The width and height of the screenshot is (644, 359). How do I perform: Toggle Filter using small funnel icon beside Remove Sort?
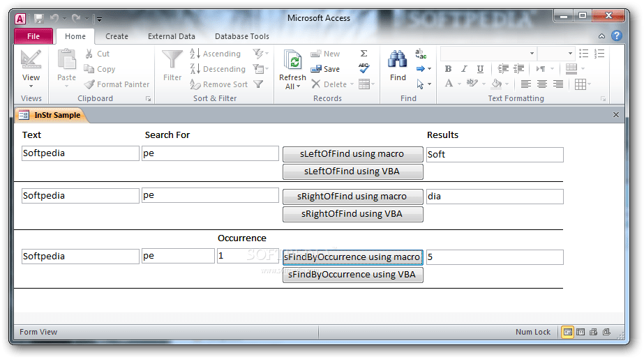pyautogui.click(x=258, y=84)
